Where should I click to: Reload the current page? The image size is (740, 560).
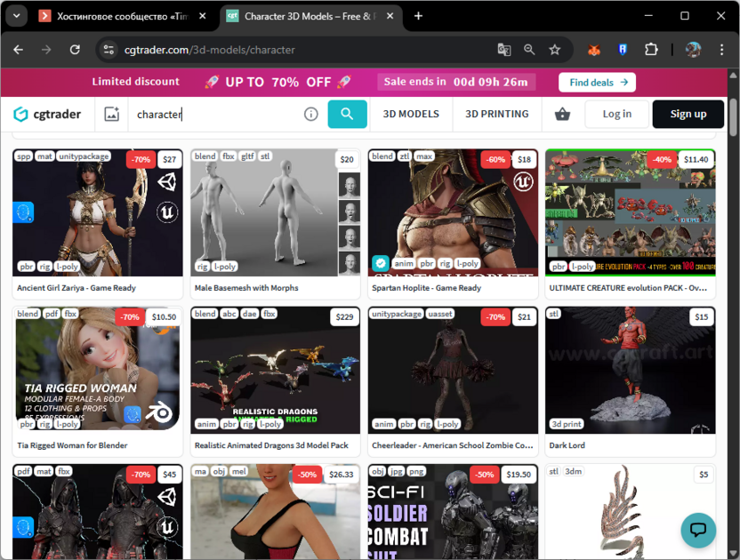(75, 50)
